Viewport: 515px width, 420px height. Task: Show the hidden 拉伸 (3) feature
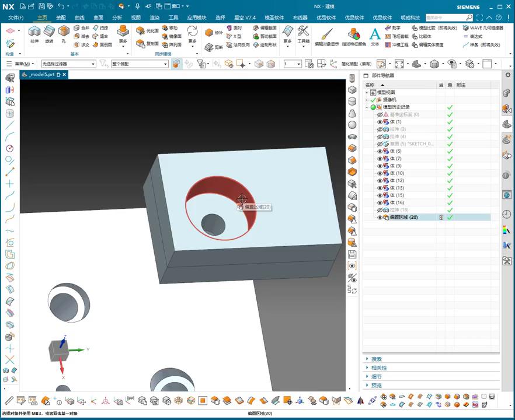coord(380,129)
